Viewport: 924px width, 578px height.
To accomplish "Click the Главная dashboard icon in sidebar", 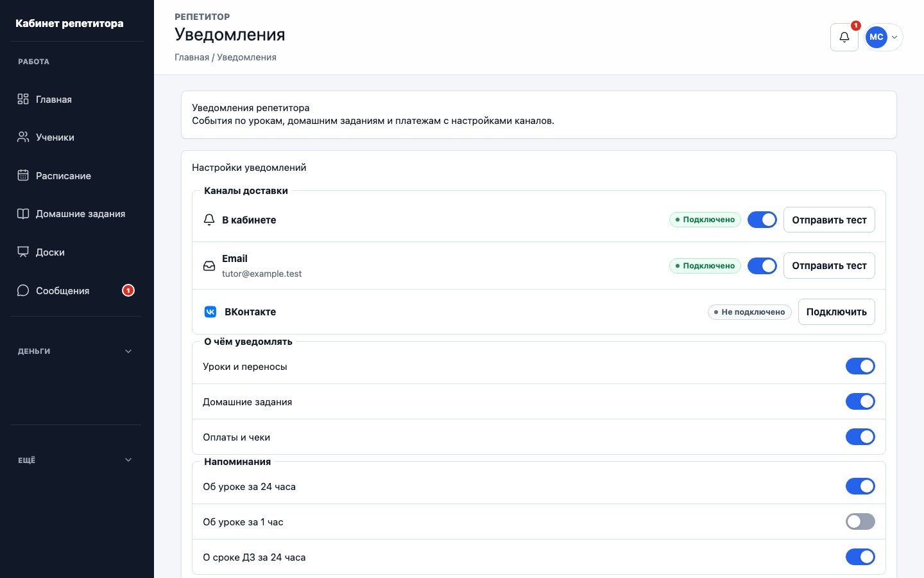I will click(x=23, y=99).
